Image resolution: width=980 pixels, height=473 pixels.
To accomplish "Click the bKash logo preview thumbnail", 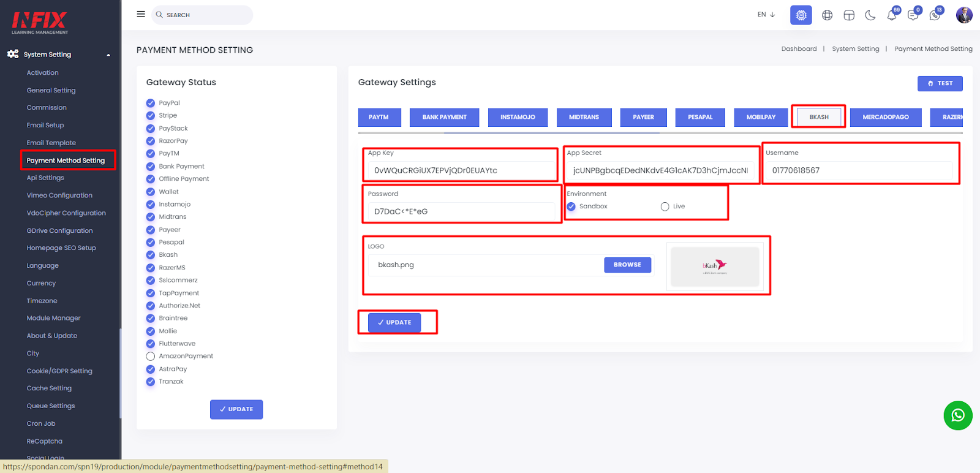I will point(715,266).
